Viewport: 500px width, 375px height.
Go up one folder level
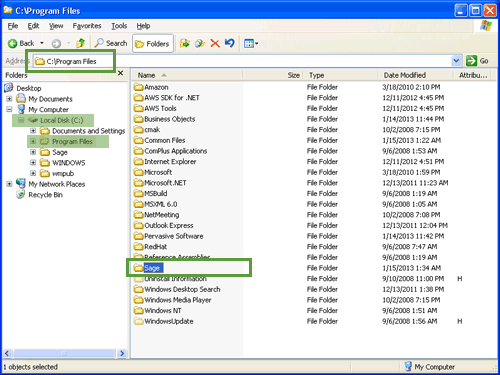click(x=81, y=43)
